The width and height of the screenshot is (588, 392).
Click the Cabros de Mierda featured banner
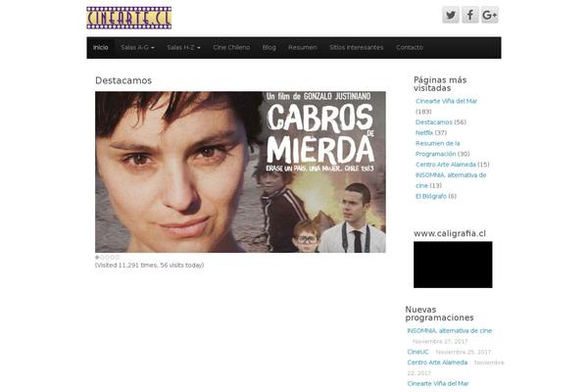[240, 171]
